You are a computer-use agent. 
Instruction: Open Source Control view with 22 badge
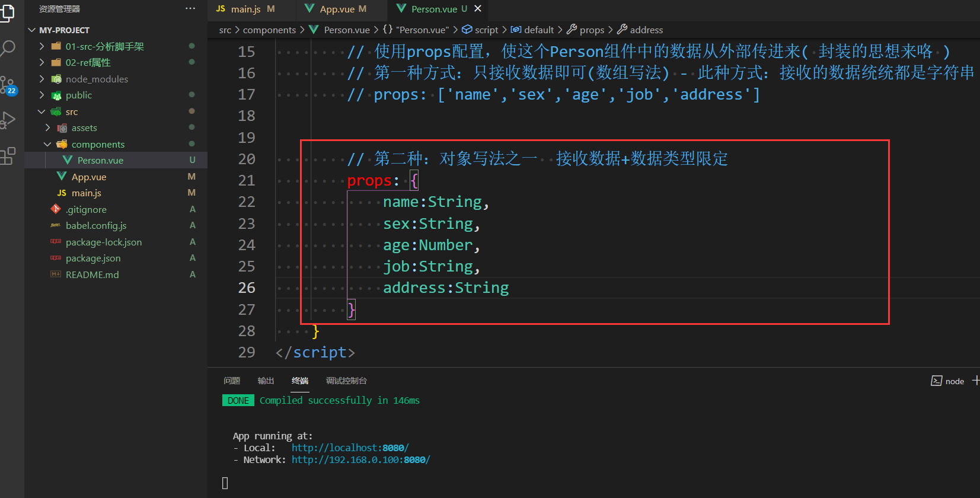8,85
